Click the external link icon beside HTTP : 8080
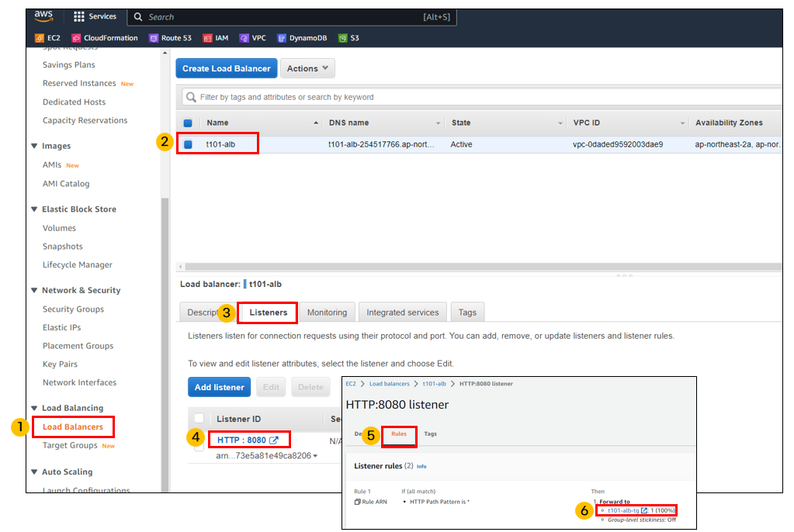This screenshot has height=532, width=794. coord(274,440)
